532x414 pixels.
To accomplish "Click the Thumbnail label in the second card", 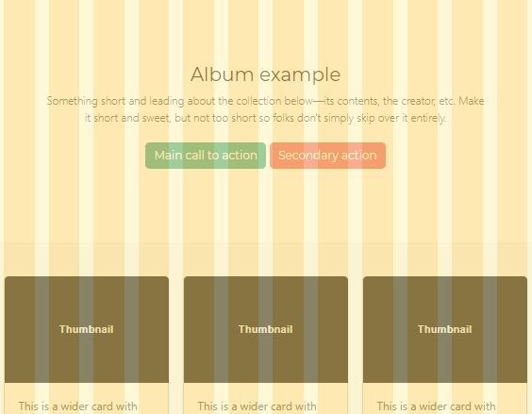I will point(266,329).
